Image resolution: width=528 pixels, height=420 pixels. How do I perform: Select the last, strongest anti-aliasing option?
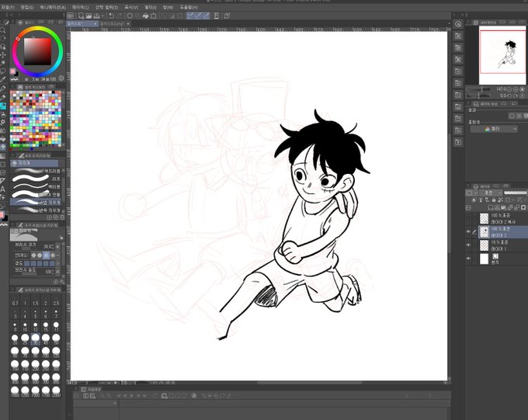pyautogui.click(x=53, y=255)
